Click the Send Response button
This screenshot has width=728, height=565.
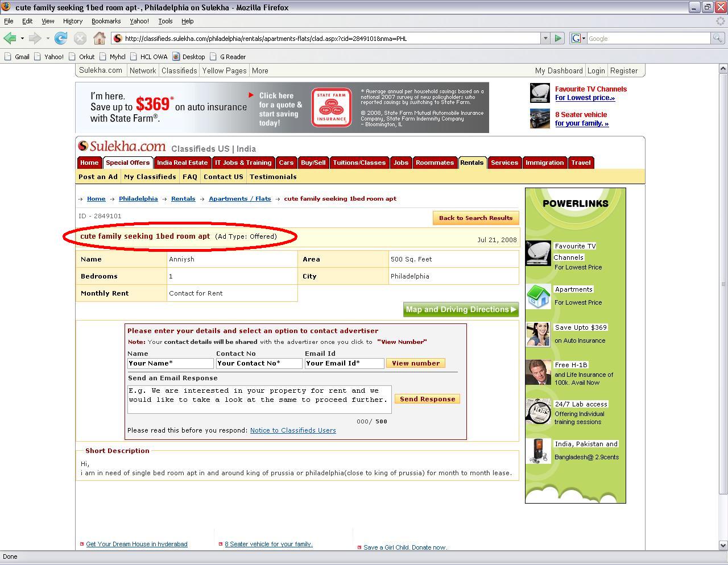coord(427,399)
